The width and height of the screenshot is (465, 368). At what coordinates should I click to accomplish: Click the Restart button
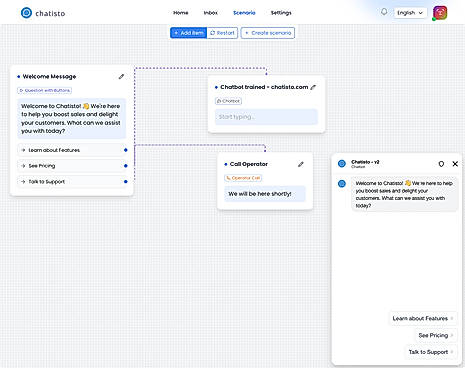tap(222, 33)
